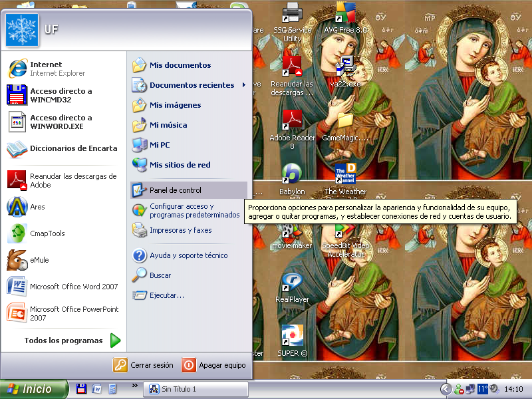Open Mis documentos folder
The height and width of the screenshot is (399, 532).
click(x=180, y=65)
